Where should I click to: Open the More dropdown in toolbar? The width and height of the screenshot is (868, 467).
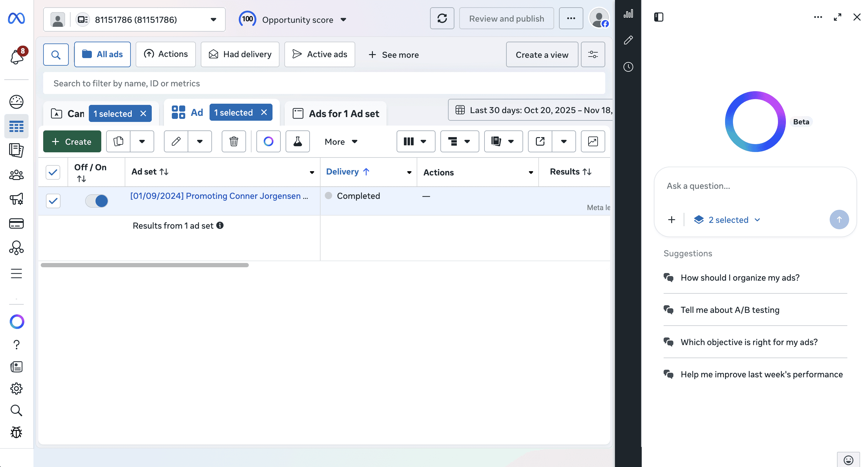click(341, 141)
